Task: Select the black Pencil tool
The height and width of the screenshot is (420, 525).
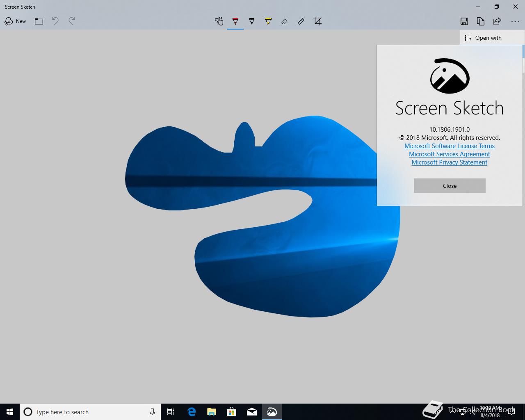Action: pyautogui.click(x=252, y=21)
